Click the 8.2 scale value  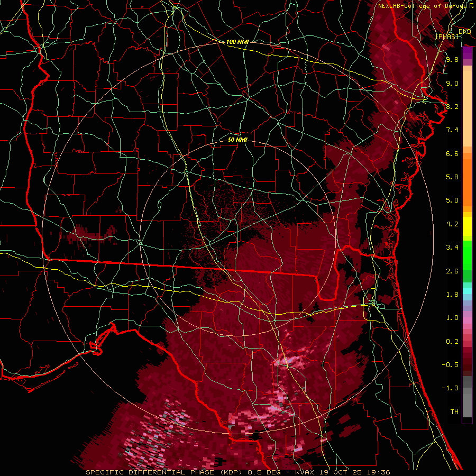(x=452, y=106)
